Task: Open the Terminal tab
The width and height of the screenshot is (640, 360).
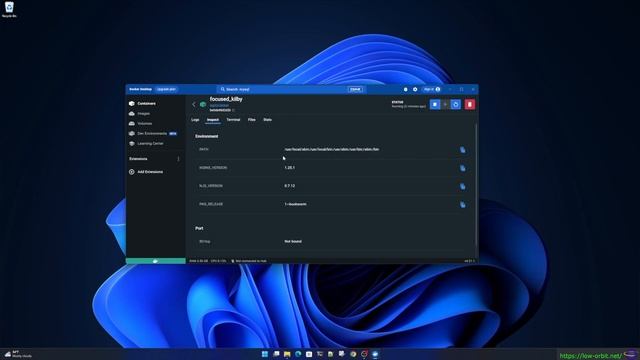Action: 233,120
